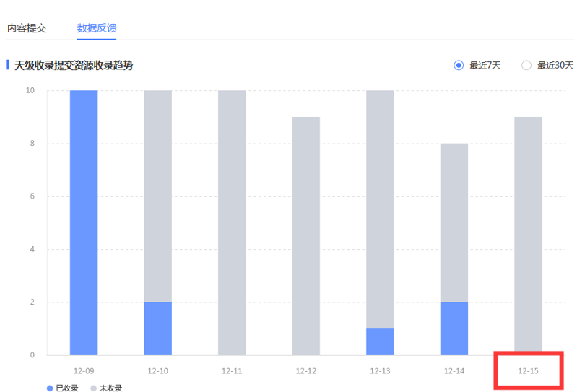Click the gray segment of the 12-13 bar

pos(380,209)
